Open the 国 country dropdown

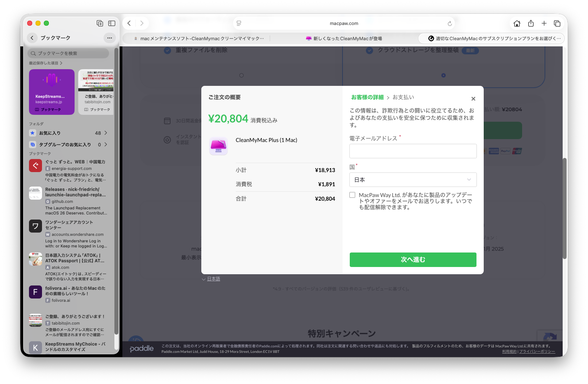[x=413, y=180]
